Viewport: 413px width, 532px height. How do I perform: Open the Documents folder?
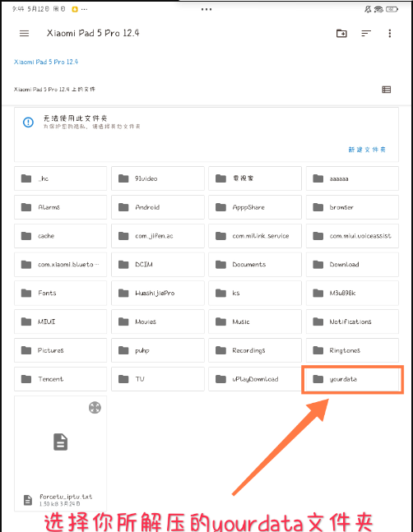click(255, 264)
